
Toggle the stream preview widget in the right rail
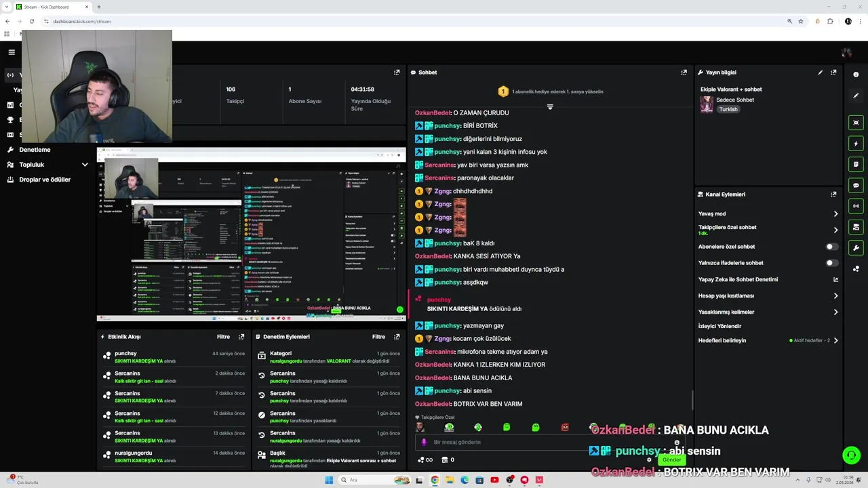point(856,123)
